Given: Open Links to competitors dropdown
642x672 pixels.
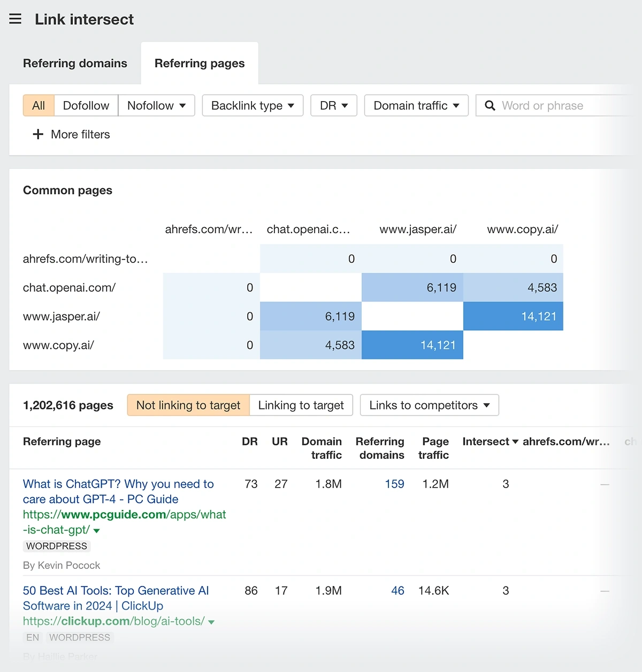Looking at the screenshot, I should click(x=430, y=405).
